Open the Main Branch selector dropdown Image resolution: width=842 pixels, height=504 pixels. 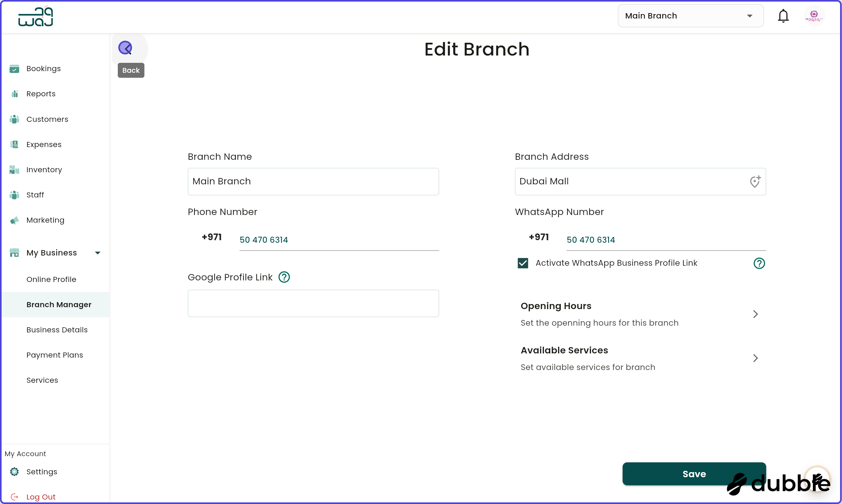pos(690,16)
